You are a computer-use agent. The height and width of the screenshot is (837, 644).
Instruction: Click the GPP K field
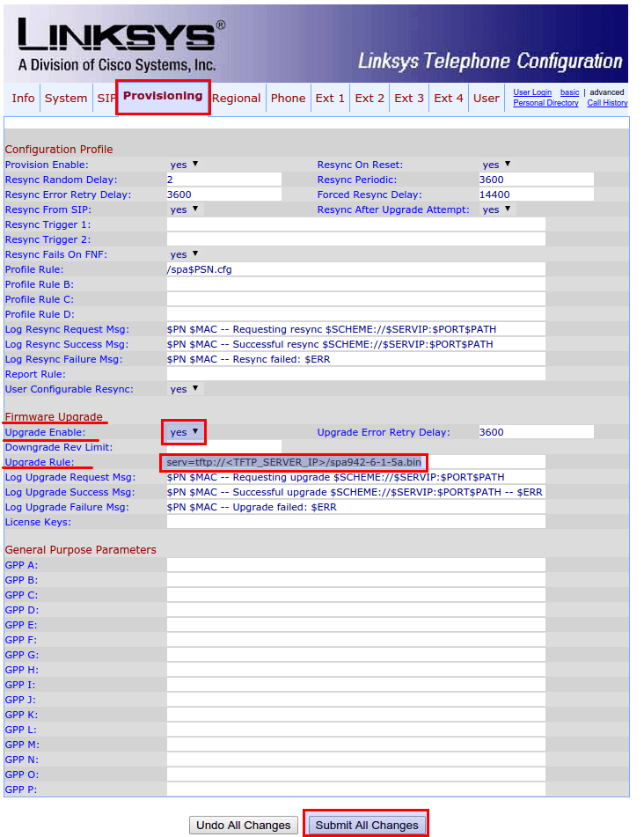356,715
